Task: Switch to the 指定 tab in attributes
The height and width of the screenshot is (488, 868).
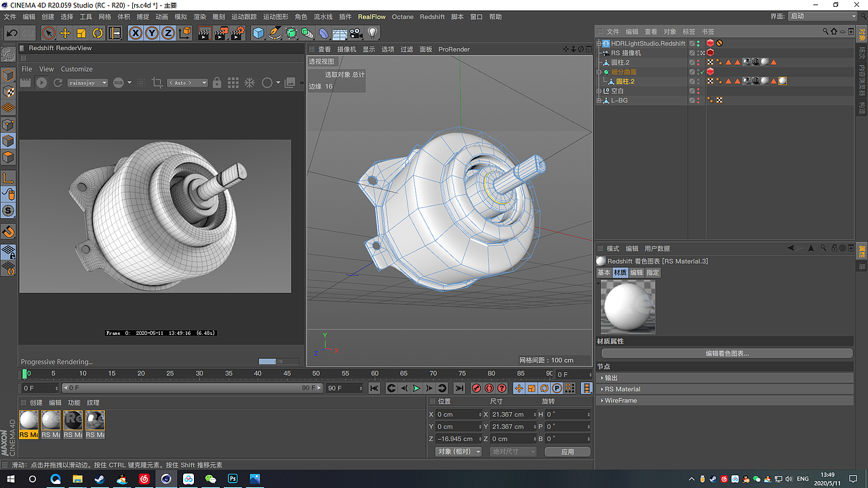Action: [x=652, y=272]
